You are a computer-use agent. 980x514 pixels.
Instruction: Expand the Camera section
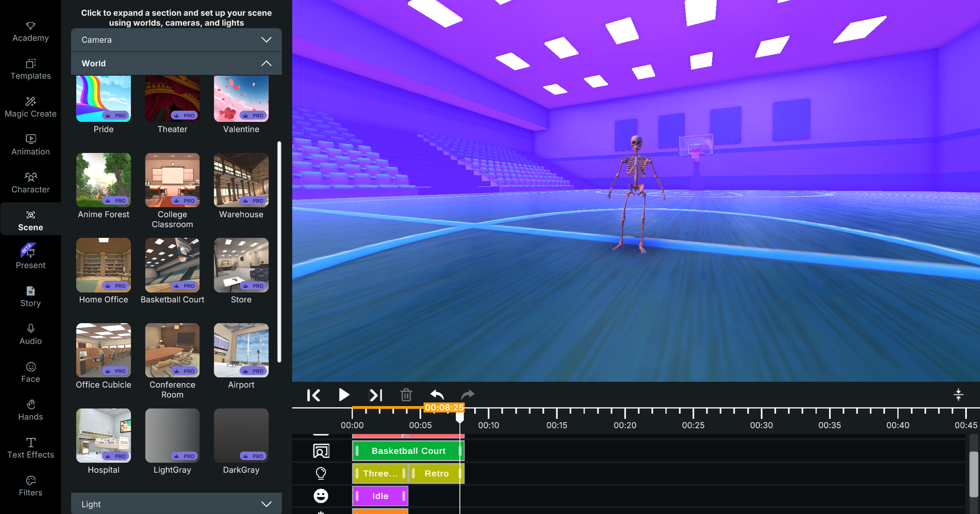175,40
